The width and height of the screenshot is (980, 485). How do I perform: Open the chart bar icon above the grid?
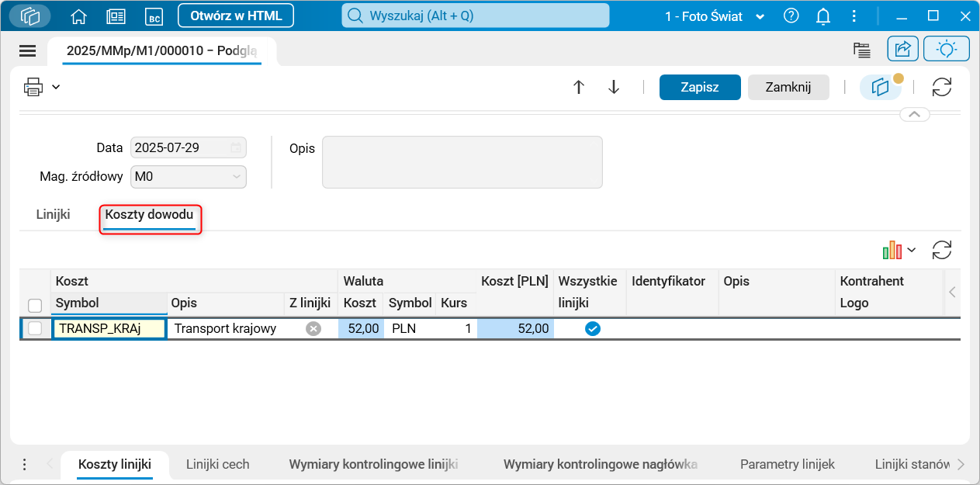(892, 250)
